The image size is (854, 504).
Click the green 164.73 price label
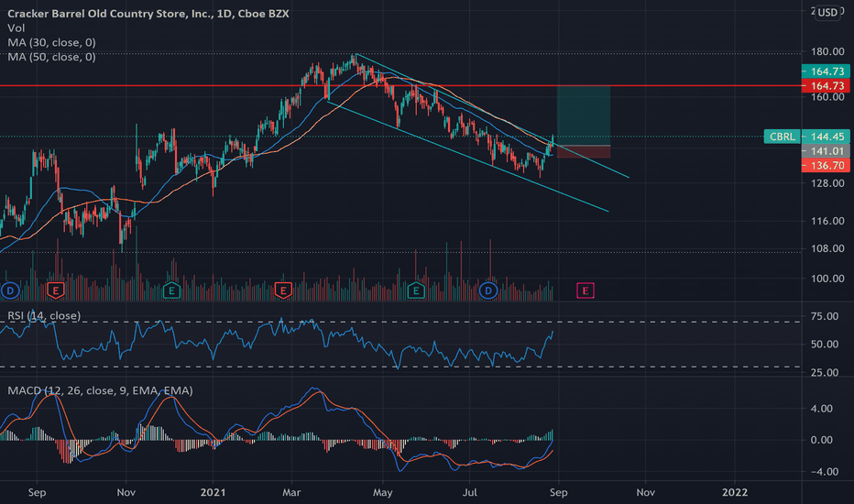coord(826,71)
